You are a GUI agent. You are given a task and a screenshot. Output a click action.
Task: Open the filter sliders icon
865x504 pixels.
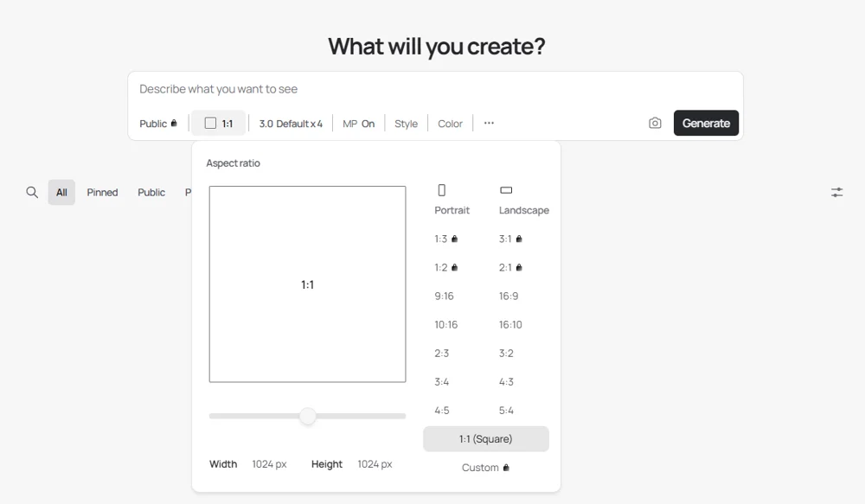coord(836,192)
